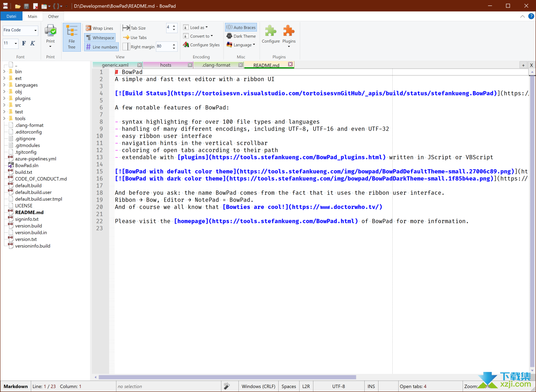Viewport: 536px width, 392px height.
Task: Switch to the .clang-format document tab
Action: click(x=216, y=65)
